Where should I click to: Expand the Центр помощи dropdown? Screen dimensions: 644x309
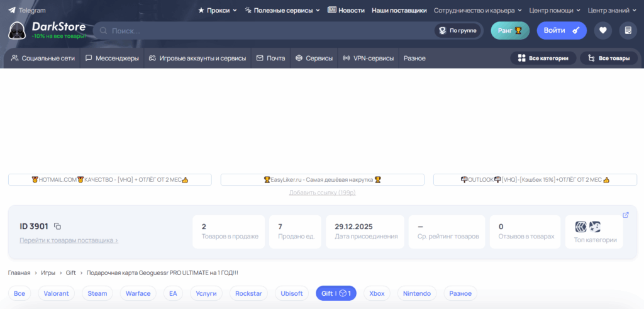point(555,10)
